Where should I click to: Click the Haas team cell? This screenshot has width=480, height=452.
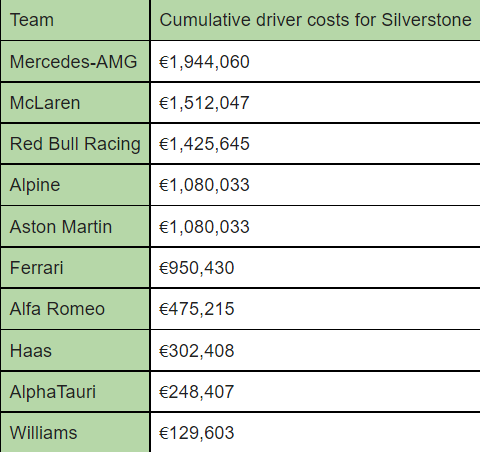[x=75, y=350]
